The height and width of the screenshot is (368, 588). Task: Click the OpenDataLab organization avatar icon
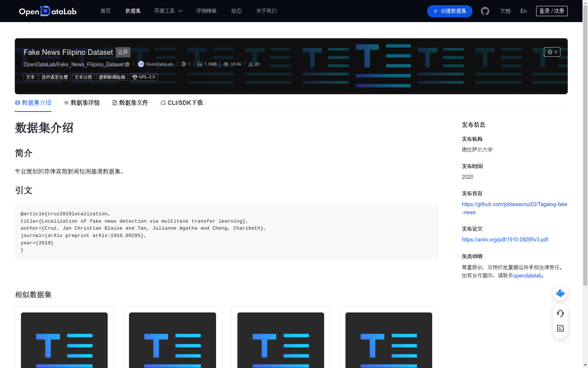tap(141, 64)
